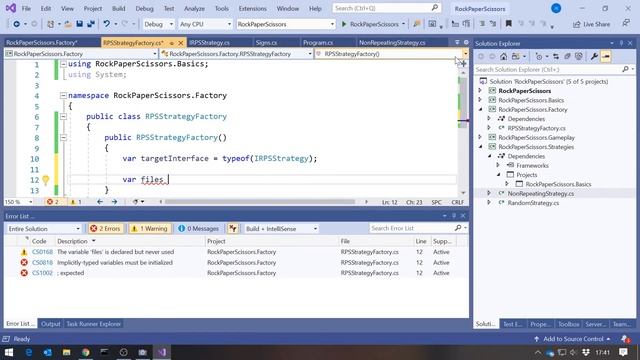Collapse the constructor code region

[63, 138]
